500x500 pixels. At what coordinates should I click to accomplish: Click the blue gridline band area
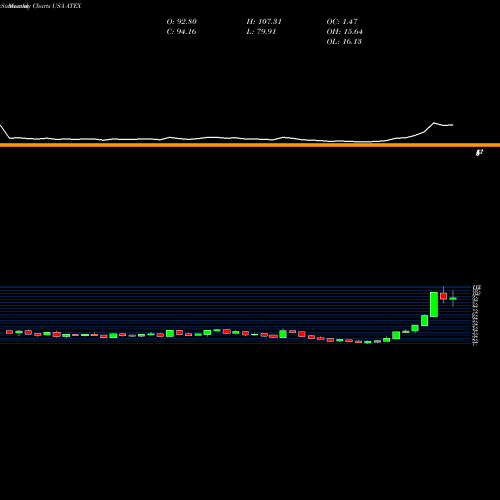235,315
